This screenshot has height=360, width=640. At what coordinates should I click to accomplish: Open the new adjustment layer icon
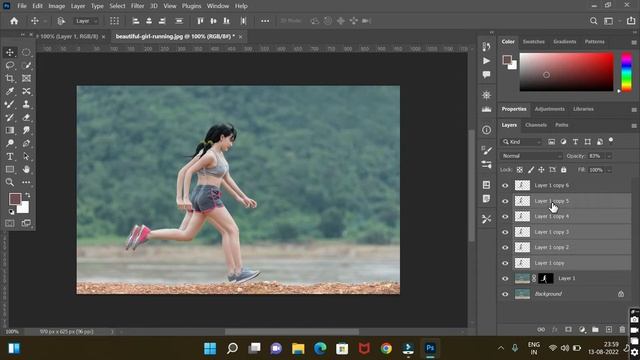coord(582,329)
